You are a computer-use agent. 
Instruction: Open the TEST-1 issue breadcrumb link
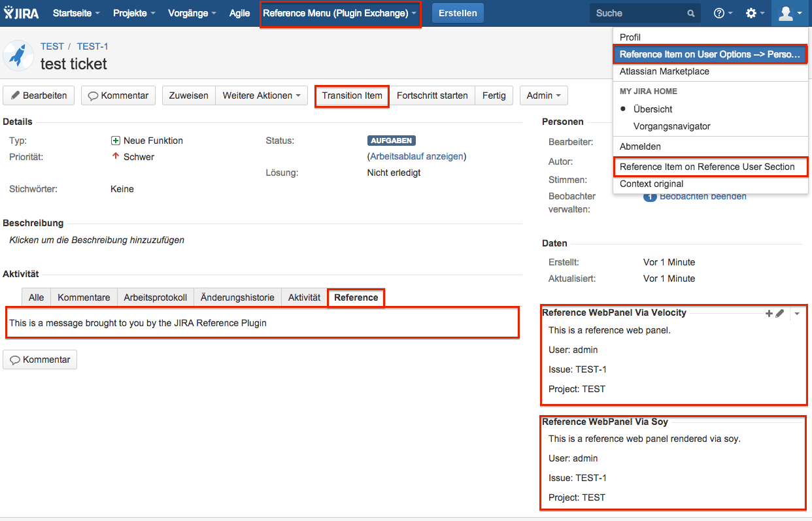pos(93,46)
